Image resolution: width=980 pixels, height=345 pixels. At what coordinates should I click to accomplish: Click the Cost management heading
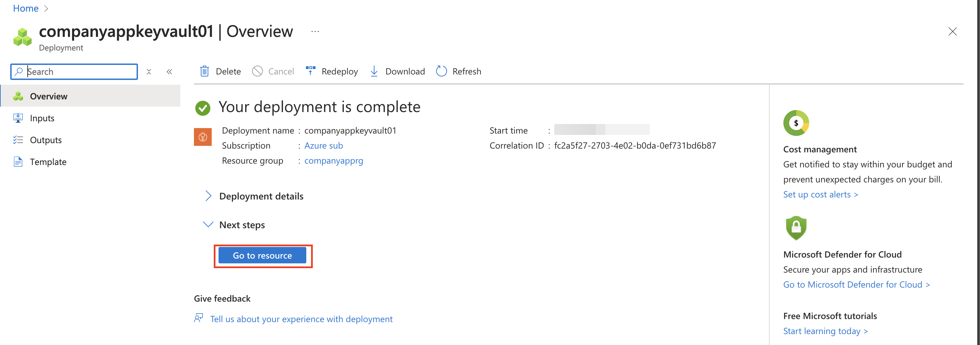(820, 150)
